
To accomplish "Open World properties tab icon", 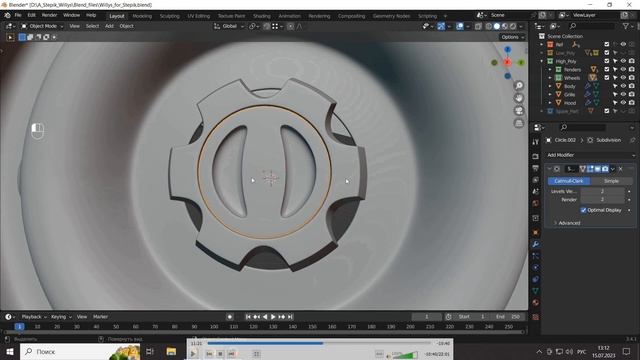I will tap(536, 203).
